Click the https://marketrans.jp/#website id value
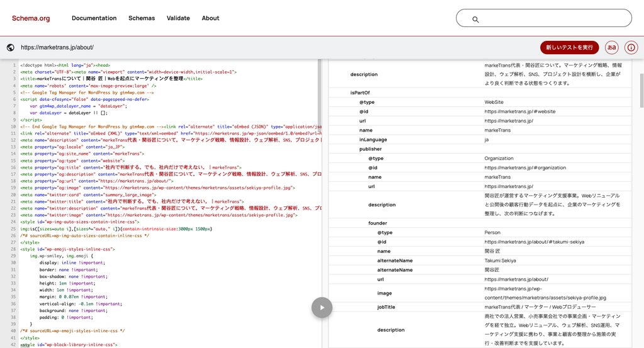 pyautogui.click(x=519, y=111)
